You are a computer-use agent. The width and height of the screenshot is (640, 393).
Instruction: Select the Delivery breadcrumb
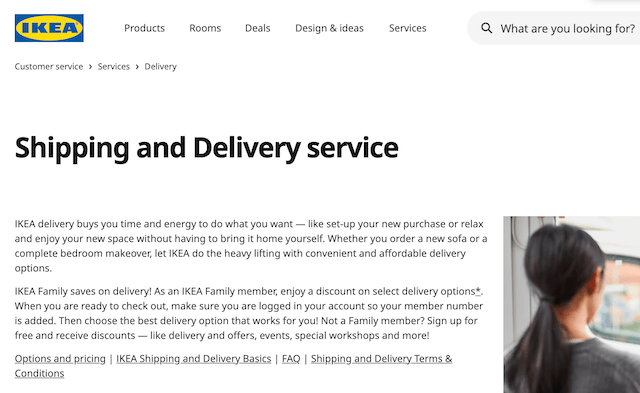pos(160,67)
